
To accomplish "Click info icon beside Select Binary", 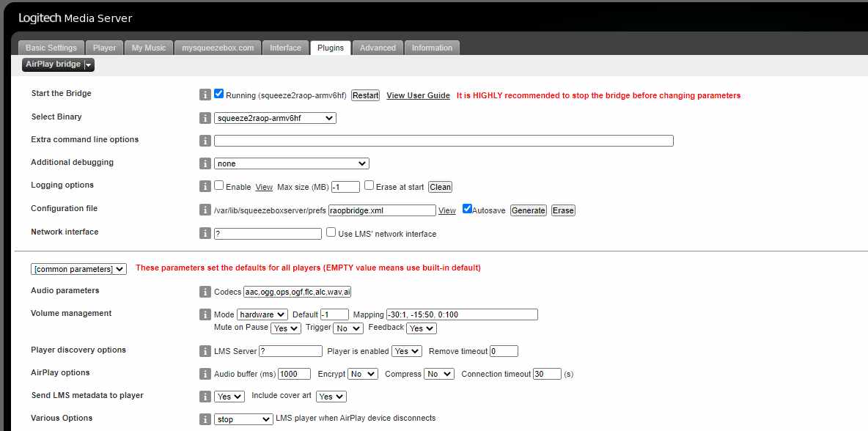I will pyautogui.click(x=205, y=118).
